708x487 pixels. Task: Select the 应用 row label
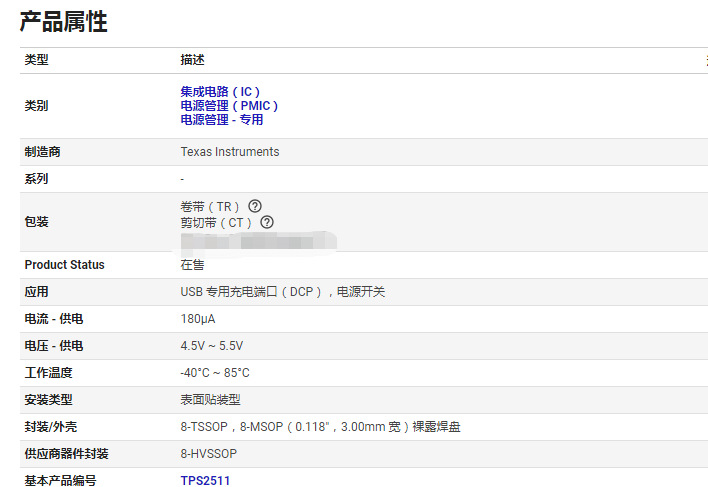[x=37, y=292]
